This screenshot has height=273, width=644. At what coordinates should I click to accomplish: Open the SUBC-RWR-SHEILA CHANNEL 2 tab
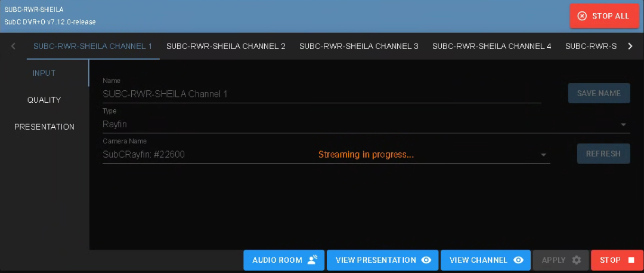click(x=225, y=46)
